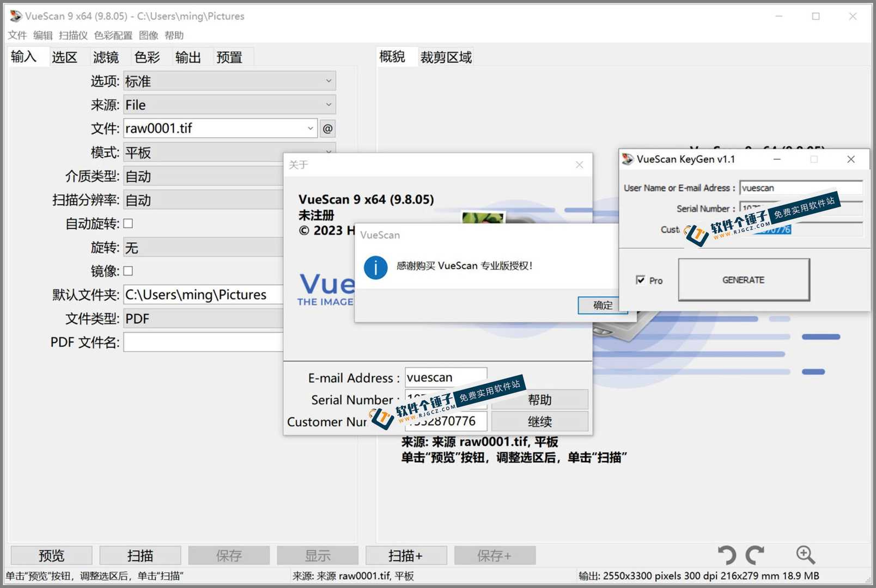Open the 模式 dropdown showing 平板
The width and height of the screenshot is (876, 588).
(x=229, y=152)
